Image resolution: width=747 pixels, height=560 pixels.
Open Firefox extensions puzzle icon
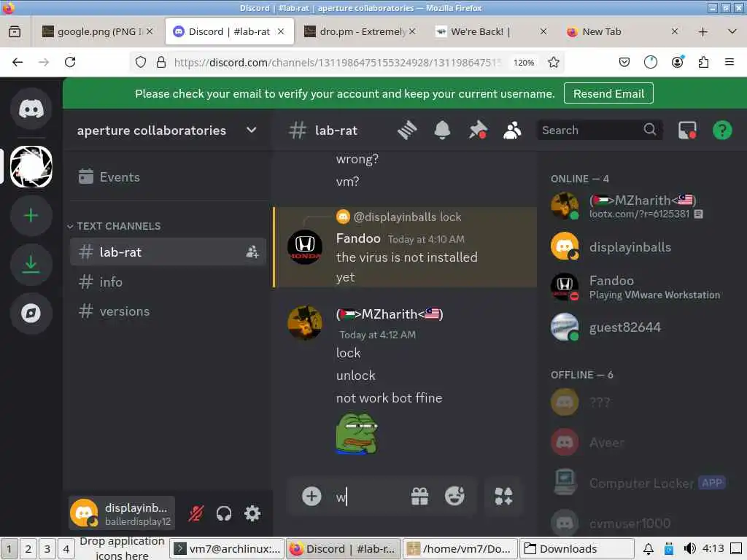coord(703,62)
